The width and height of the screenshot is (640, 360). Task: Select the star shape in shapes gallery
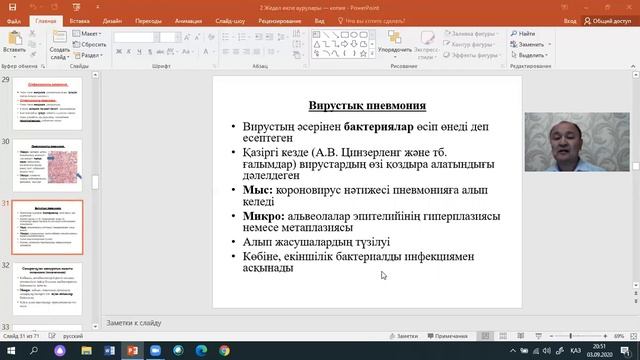point(363,53)
